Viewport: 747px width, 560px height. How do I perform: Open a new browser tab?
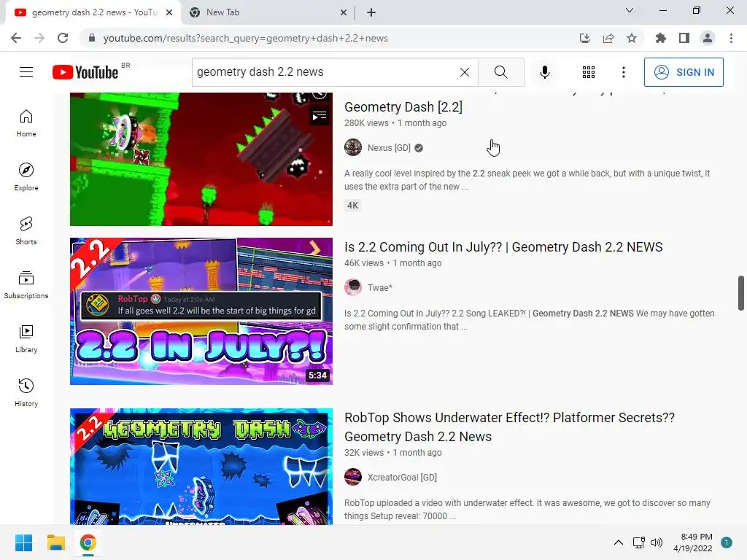pyautogui.click(x=371, y=12)
